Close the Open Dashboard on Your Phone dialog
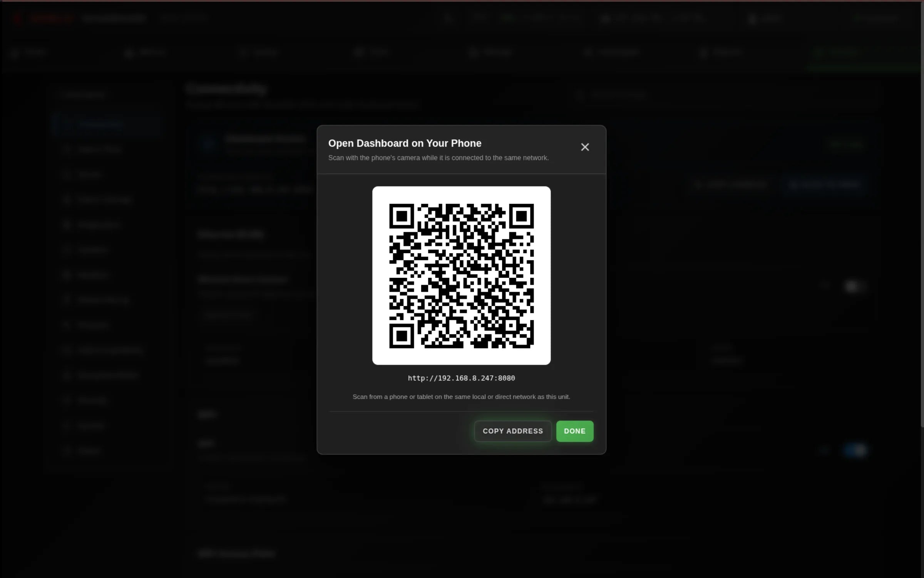The image size is (924, 578). [585, 147]
